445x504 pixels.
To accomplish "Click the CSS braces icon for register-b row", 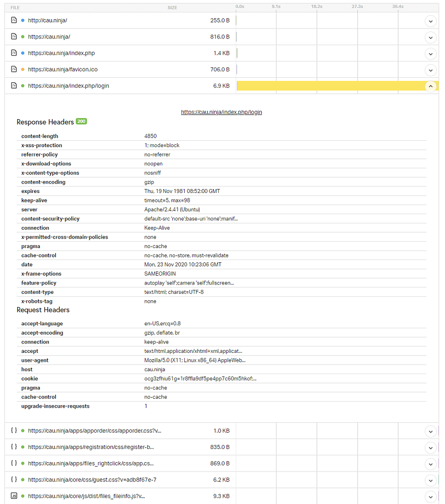I will coord(14,447).
